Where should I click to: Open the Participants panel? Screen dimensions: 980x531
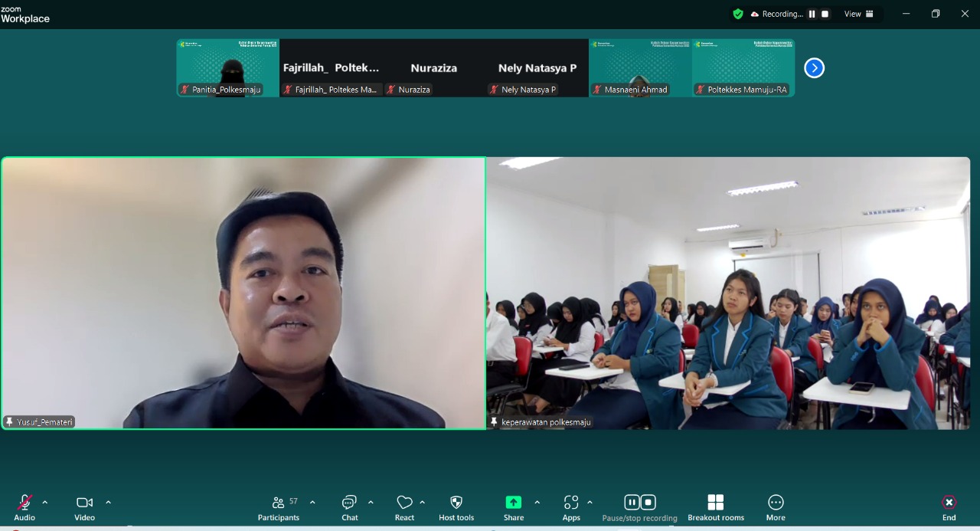pyautogui.click(x=279, y=503)
